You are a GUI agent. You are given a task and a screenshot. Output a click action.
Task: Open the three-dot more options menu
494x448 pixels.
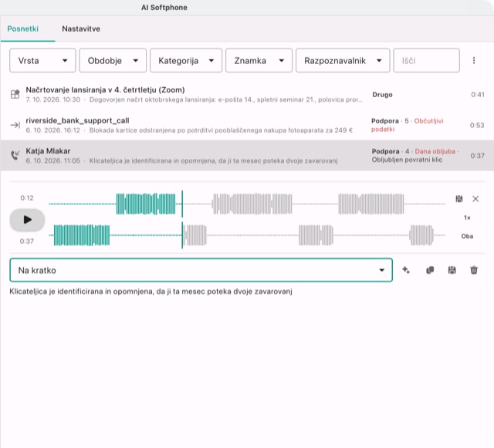[474, 60]
